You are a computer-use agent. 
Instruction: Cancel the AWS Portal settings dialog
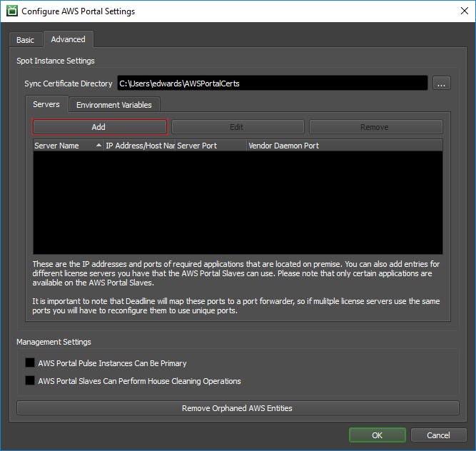click(x=438, y=435)
